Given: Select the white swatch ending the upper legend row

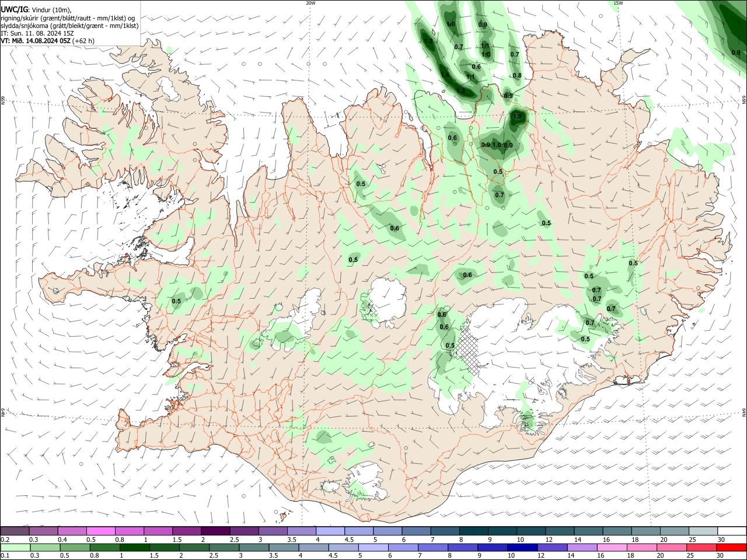Looking at the screenshot, I should tap(732, 531).
